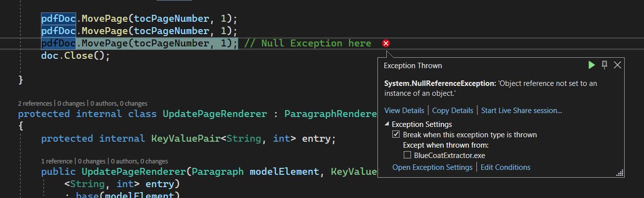Open Exception Settings link
The image size is (644, 198).
click(432, 167)
